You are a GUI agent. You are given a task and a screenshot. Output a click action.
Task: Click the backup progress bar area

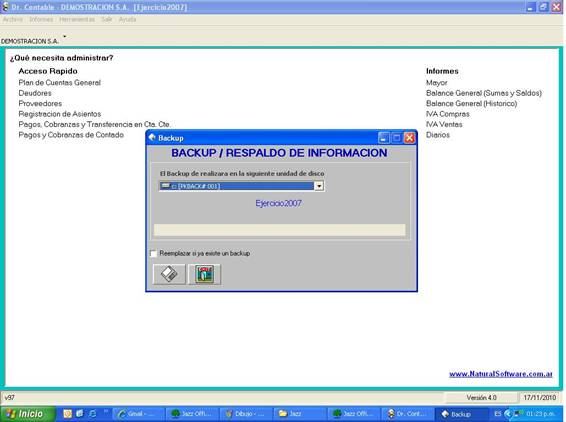(x=280, y=230)
